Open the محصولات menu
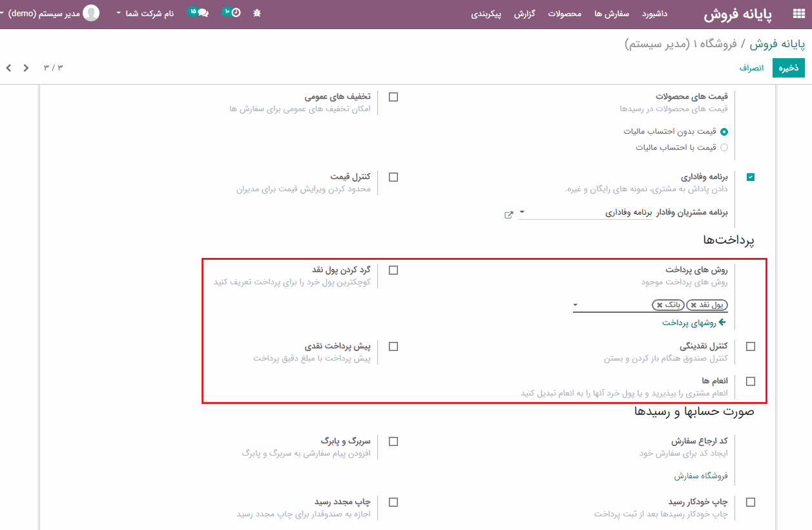 [565, 14]
